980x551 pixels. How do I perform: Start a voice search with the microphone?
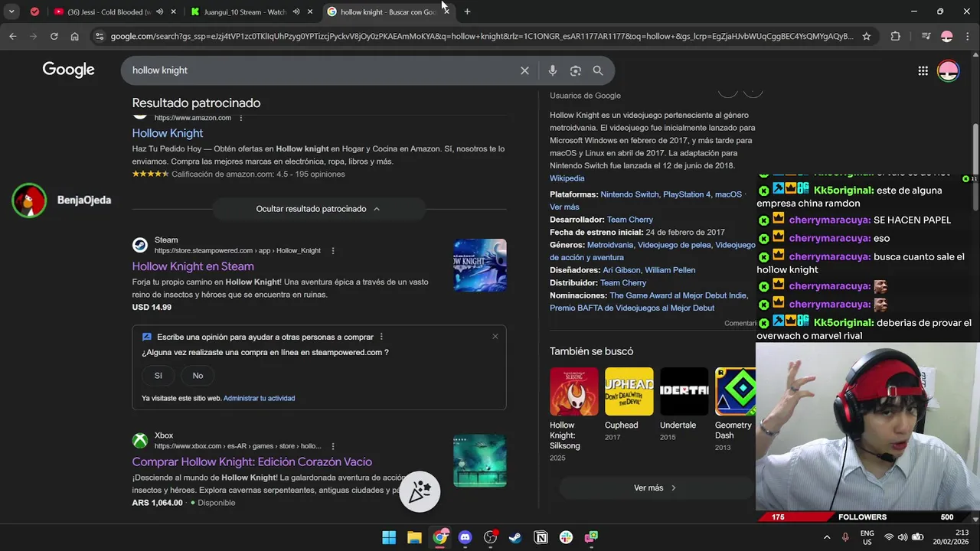pyautogui.click(x=553, y=70)
